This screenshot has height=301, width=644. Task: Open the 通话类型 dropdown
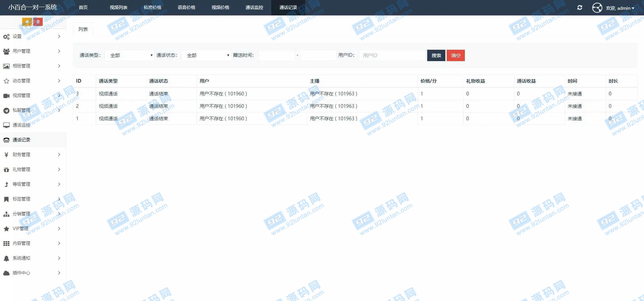(x=130, y=55)
